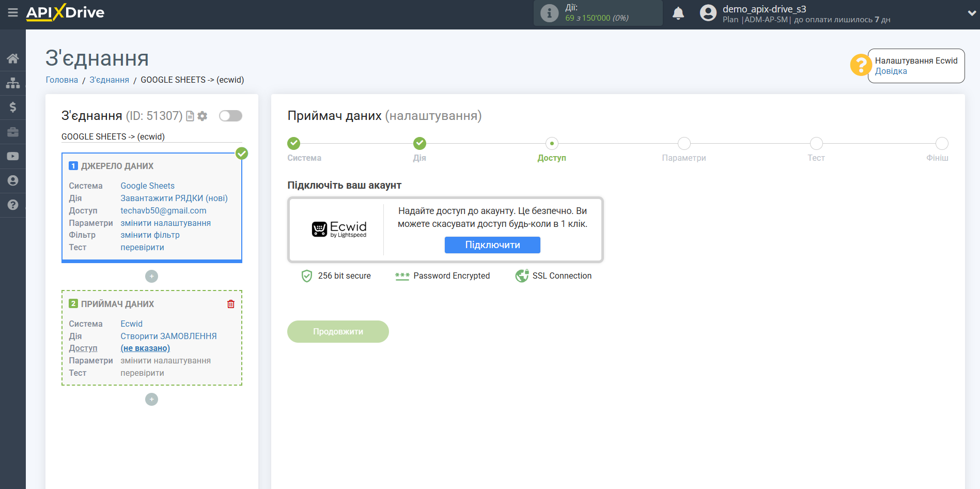Image resolution: width=980 pixels, height=489 pixels.
Task: Toggle the connection on/off switch
Action: tap(230, 116)
